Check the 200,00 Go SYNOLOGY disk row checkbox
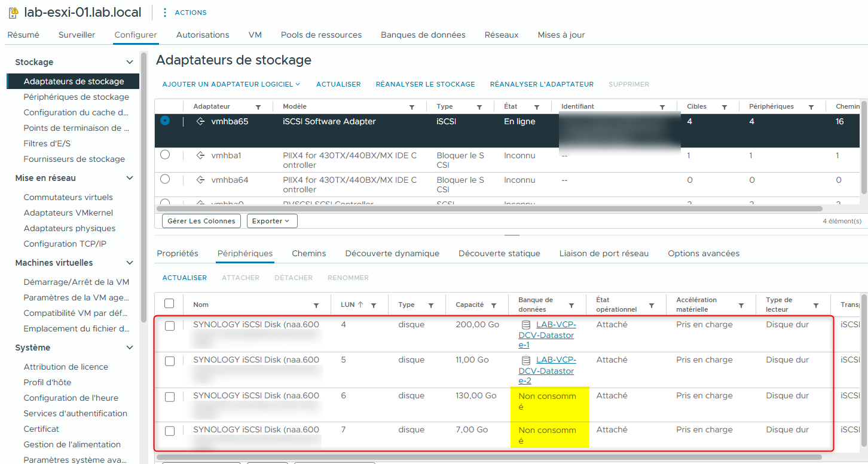Screen dimensions: 868x464 pos(169,324)
